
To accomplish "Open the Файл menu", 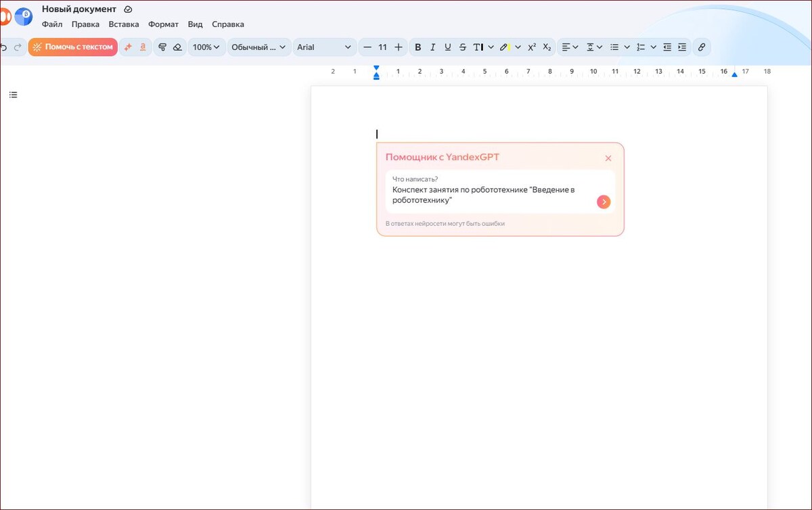I will pyautogui.click(x=52, y=24).
